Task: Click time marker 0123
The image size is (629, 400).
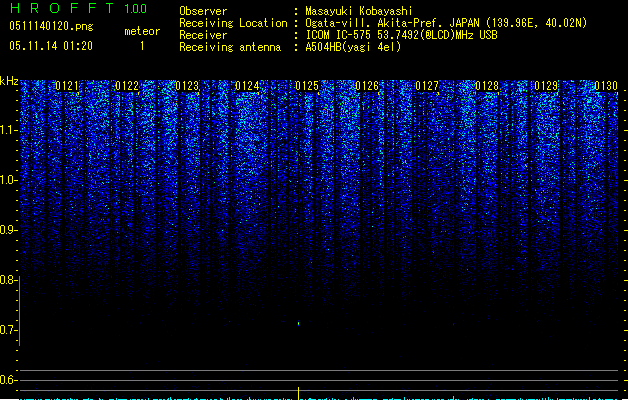Action: pyautogui.click(x=187, y=86)
